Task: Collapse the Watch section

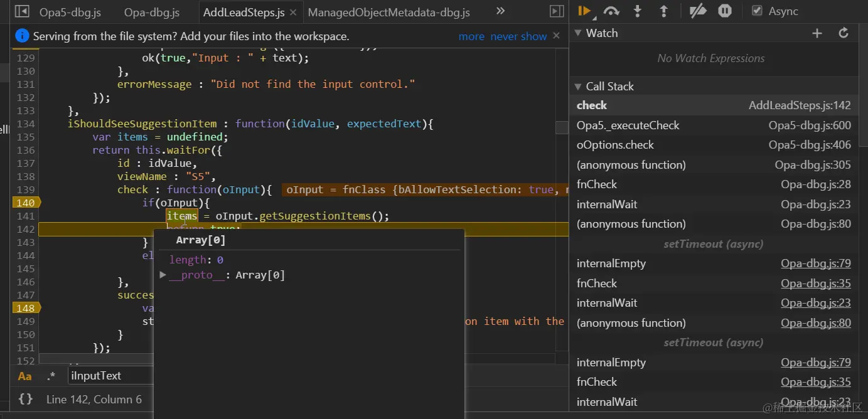Action: coord(578,33)
